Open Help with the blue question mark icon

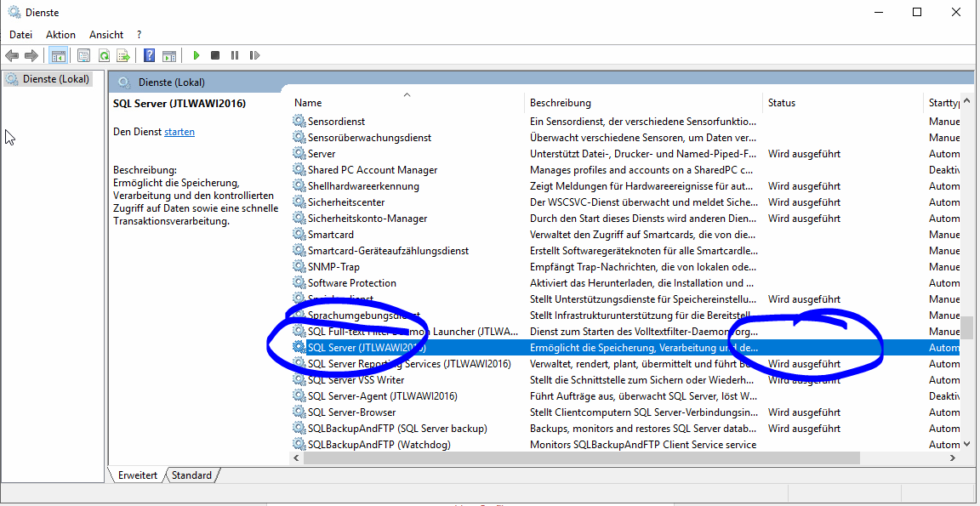[x=150, y=55]
